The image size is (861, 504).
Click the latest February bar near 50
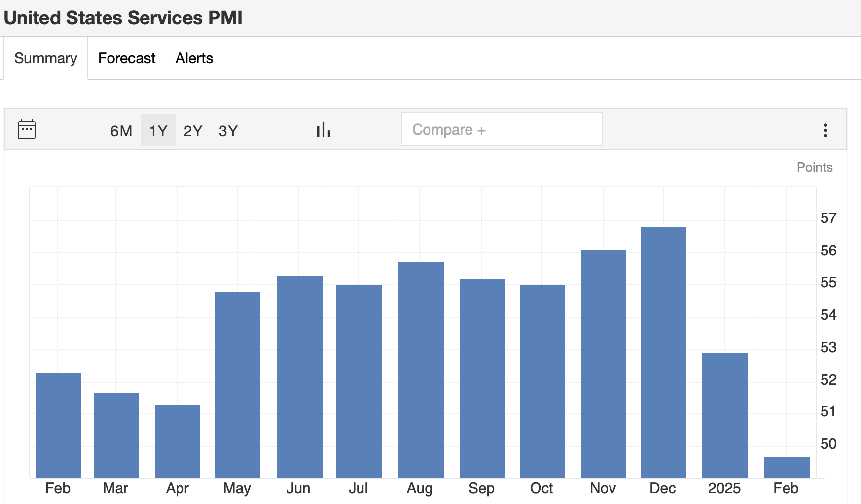coord(787,468)
